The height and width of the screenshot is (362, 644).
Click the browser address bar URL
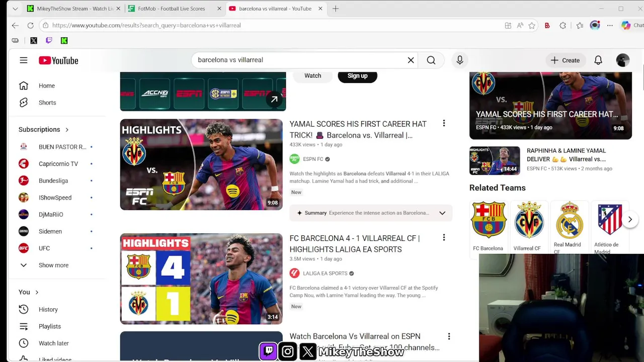[146, 25]
